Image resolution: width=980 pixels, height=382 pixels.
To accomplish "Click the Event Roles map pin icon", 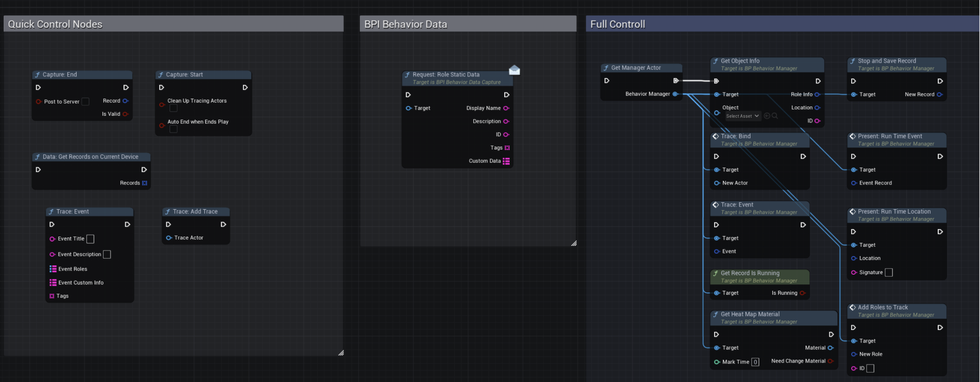I will click(53, 269).
